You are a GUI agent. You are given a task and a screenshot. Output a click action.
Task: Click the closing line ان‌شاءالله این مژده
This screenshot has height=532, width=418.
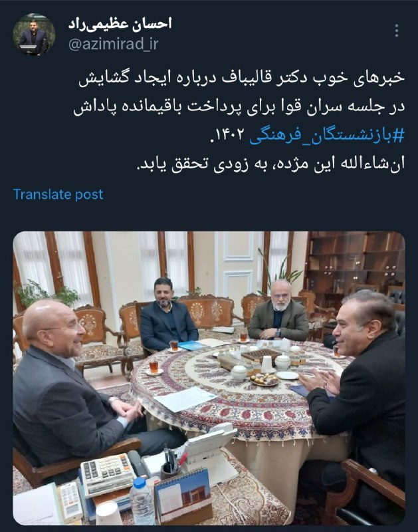270,164
